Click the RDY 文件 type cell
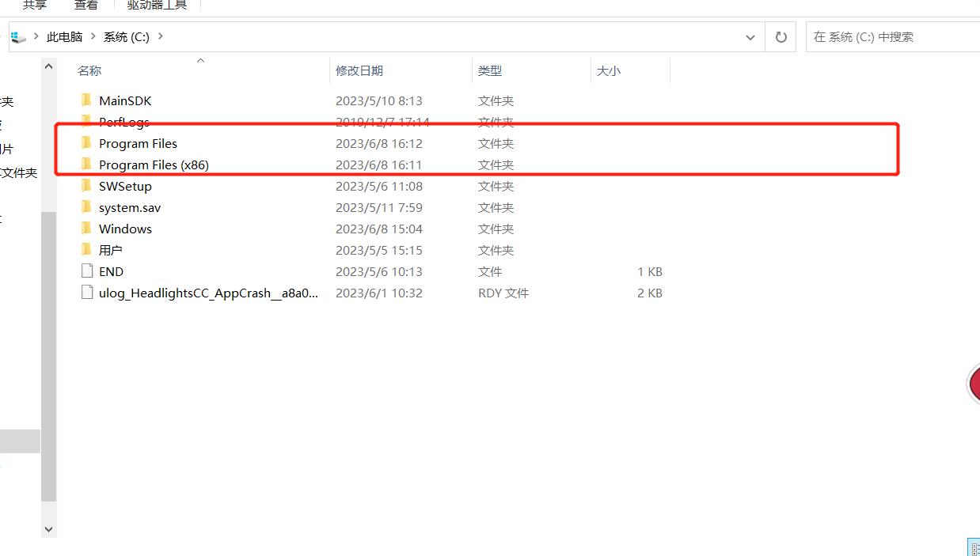The image size is (980, 556). pos(503,293)
